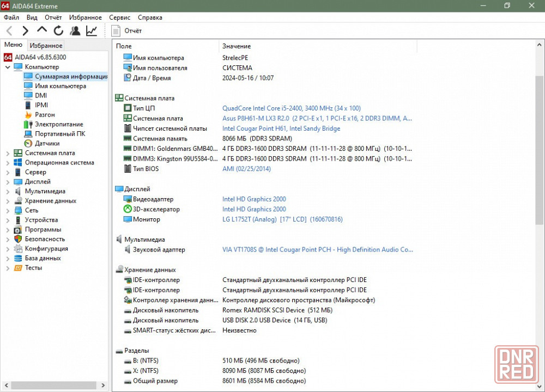Open the IPMI tree item
Screen dimensions: 545x392
41,105
